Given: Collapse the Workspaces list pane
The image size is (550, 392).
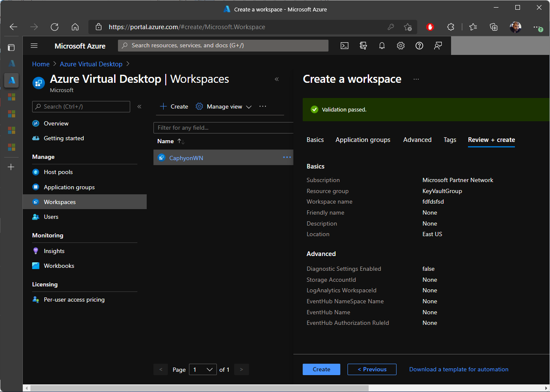Looking at the screenshot, I should (x=276, y=79).
